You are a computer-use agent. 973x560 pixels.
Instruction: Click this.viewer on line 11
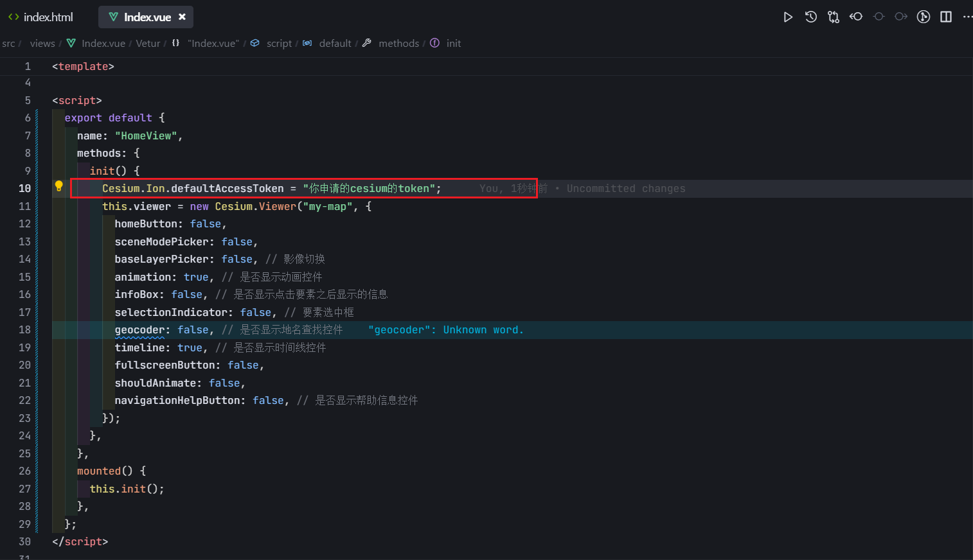pos(136,207)
